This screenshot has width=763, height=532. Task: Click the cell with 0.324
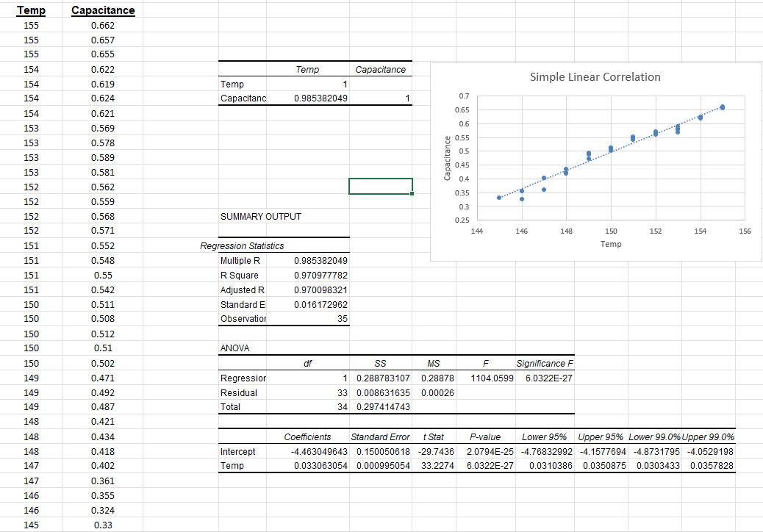(x=103, y=510)
